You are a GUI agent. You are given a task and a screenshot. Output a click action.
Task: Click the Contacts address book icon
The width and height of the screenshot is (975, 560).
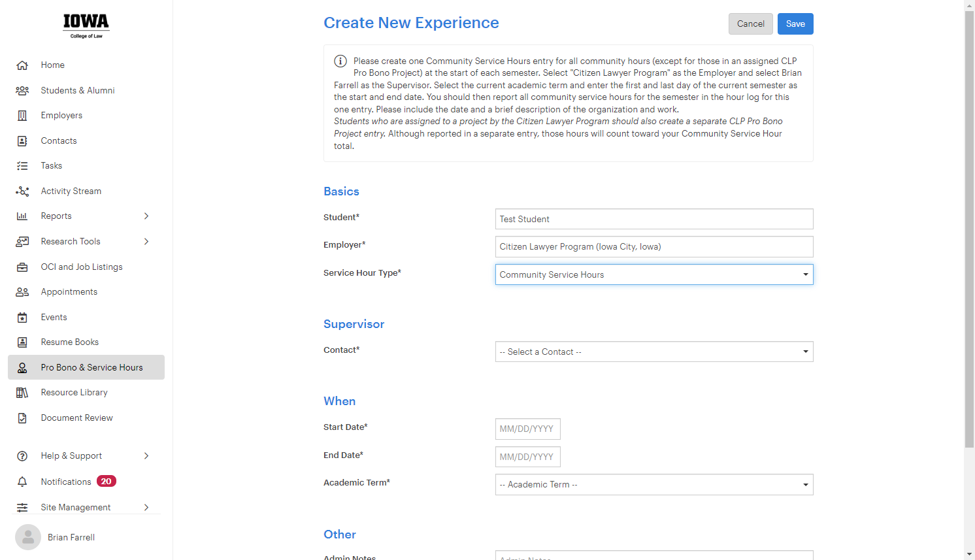tap(22, 141)
